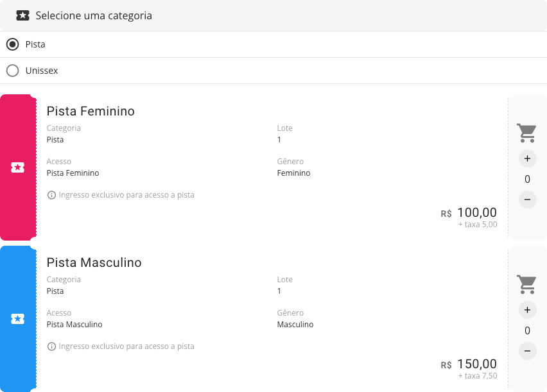
Task: Click the cart icon for Pista Feminino
Action: (526, 133)
